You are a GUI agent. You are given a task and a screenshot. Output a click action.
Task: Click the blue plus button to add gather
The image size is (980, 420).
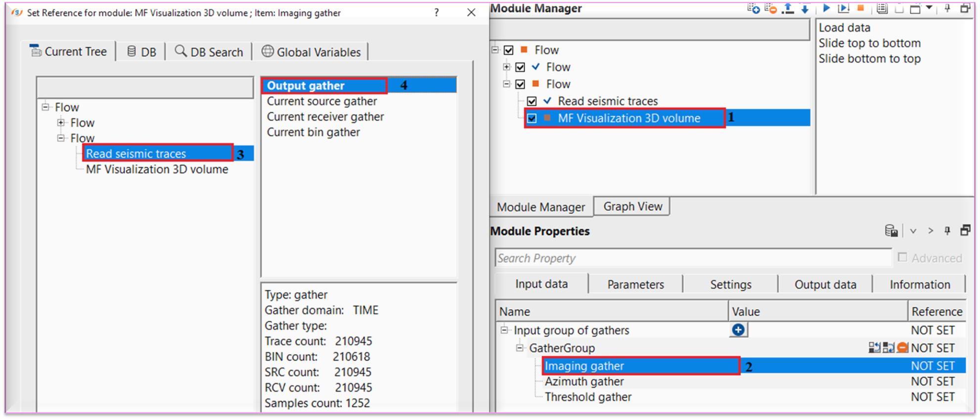click(738, 330)
